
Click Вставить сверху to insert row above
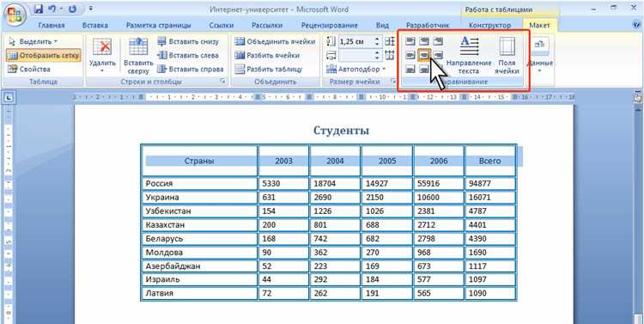point(138,56)
